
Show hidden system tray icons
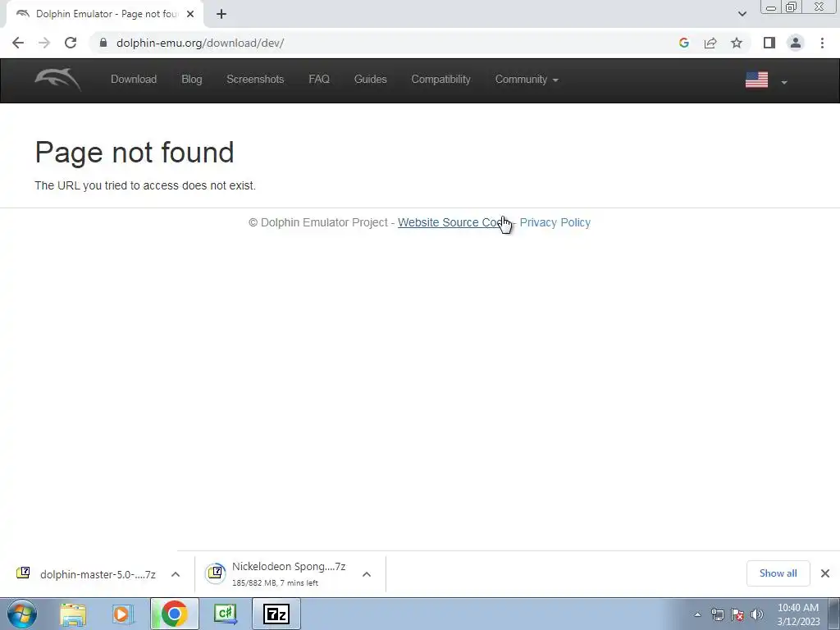(x=697, y=614)
